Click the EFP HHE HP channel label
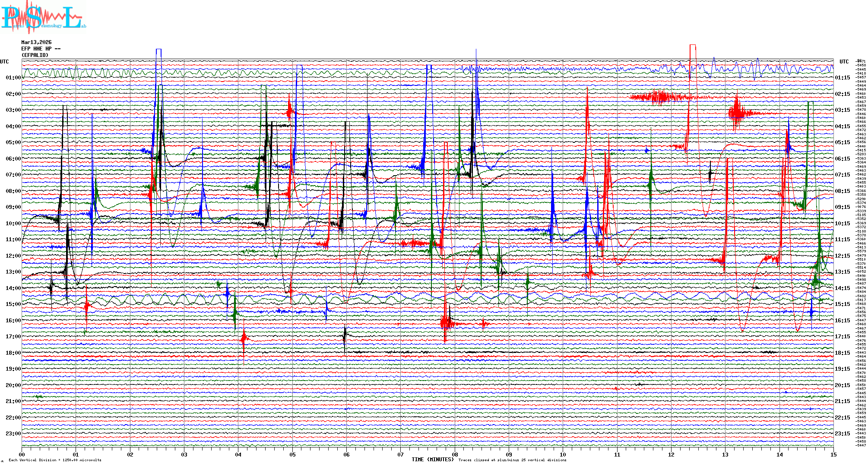Screen dimensions: 868x466 (x=41, y=49)
